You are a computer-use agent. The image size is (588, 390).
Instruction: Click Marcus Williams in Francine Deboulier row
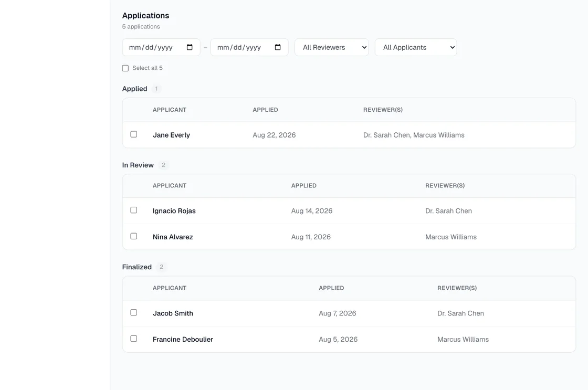[x=463, y=340]
